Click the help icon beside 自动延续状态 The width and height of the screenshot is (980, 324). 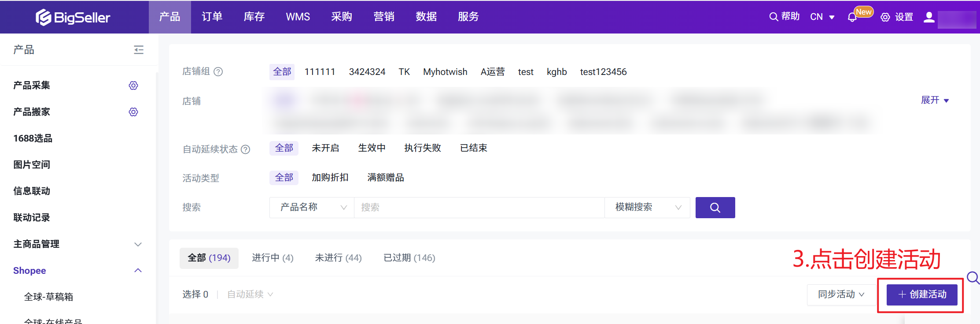point(246,149)
